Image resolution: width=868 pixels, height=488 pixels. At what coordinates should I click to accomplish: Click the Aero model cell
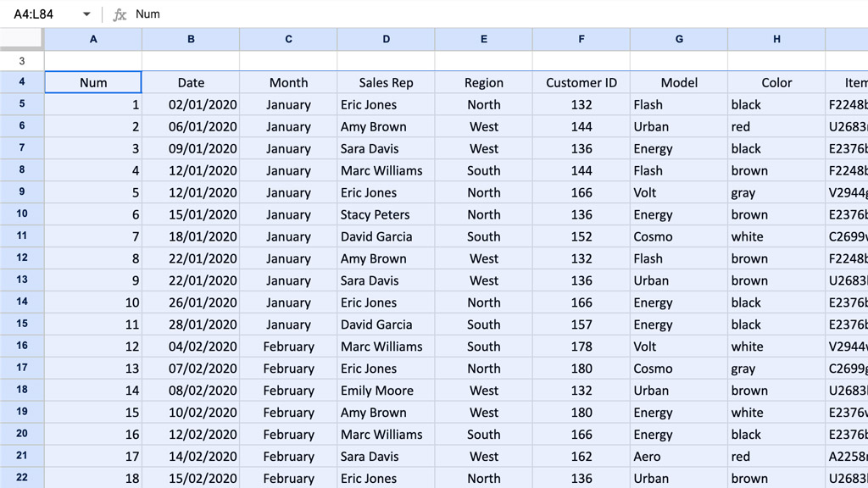(x=679, y=457)
